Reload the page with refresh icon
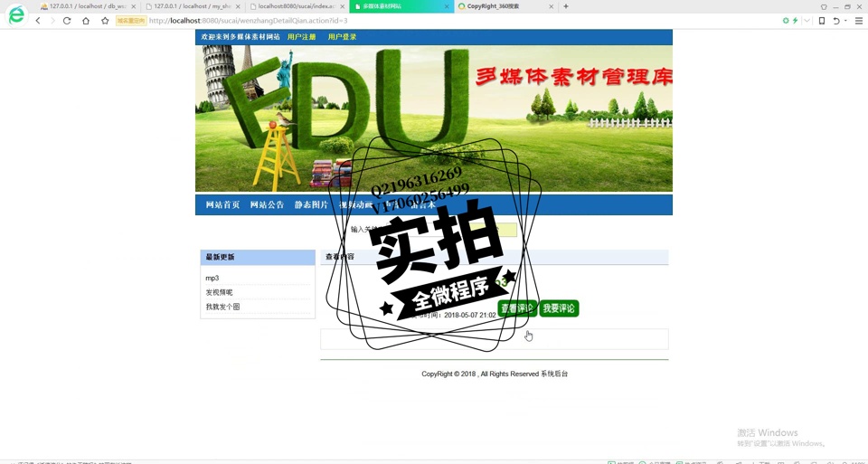The height and width of the screenshot is (464, 868). pos(67,20)
